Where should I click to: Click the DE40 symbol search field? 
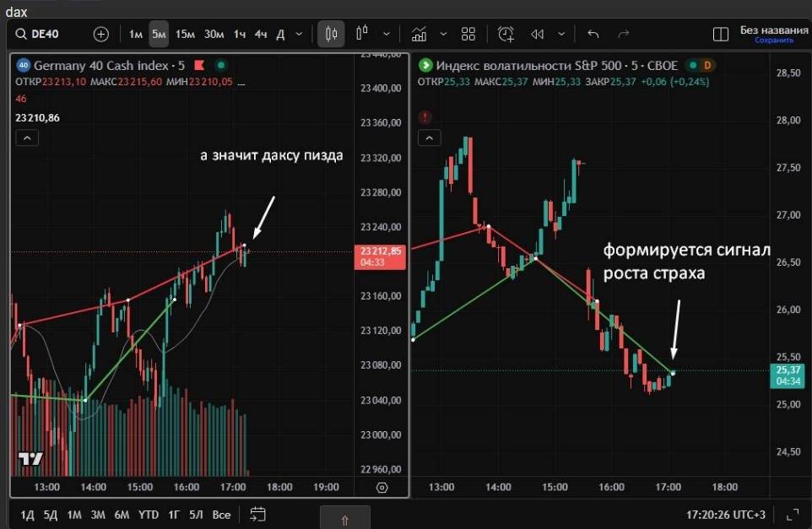[x=49, y=35]
